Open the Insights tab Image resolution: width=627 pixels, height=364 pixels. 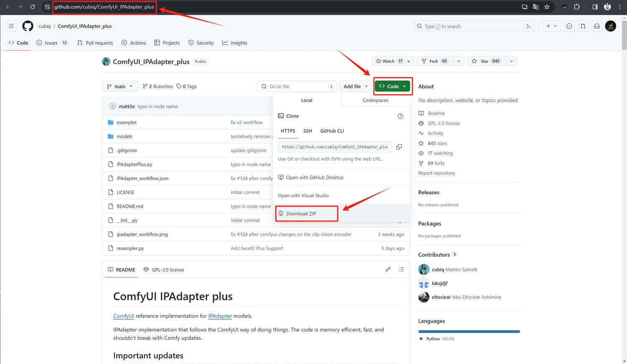[234, 43]
